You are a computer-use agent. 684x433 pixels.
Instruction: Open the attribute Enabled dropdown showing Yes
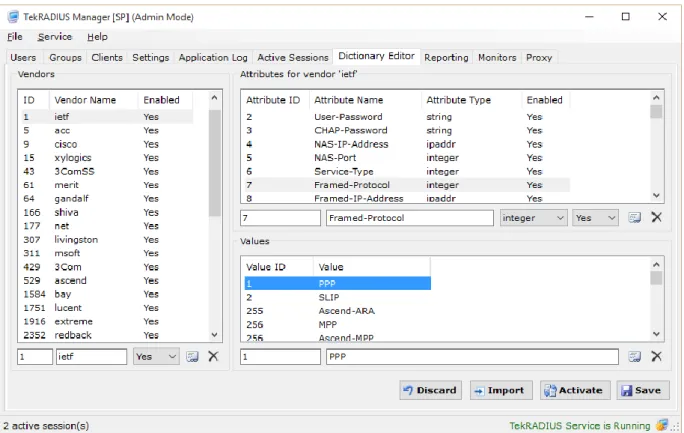coord(595,218)
